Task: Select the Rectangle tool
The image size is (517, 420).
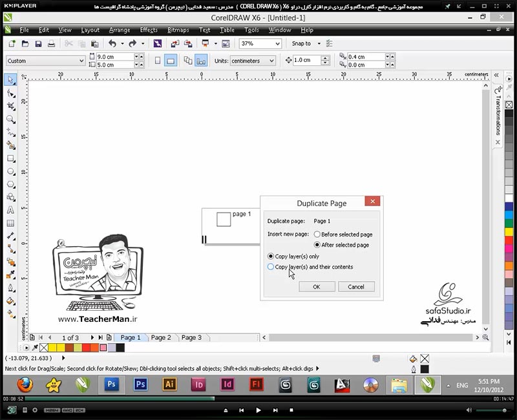Action: 10,158
